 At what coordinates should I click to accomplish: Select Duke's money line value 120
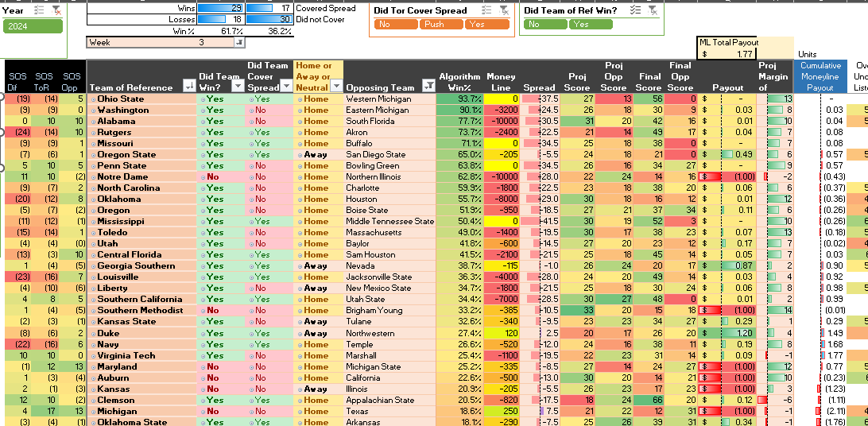click(501, 333)
